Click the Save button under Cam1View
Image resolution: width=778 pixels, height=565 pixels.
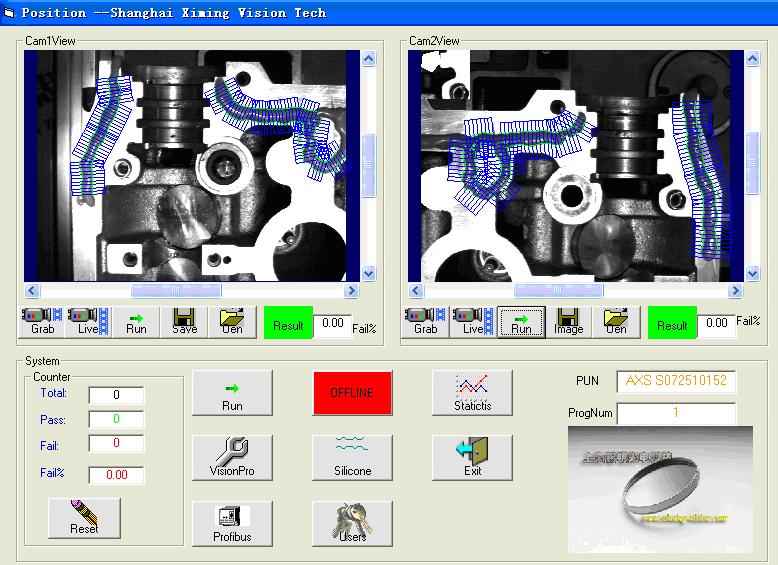point(184,322)
